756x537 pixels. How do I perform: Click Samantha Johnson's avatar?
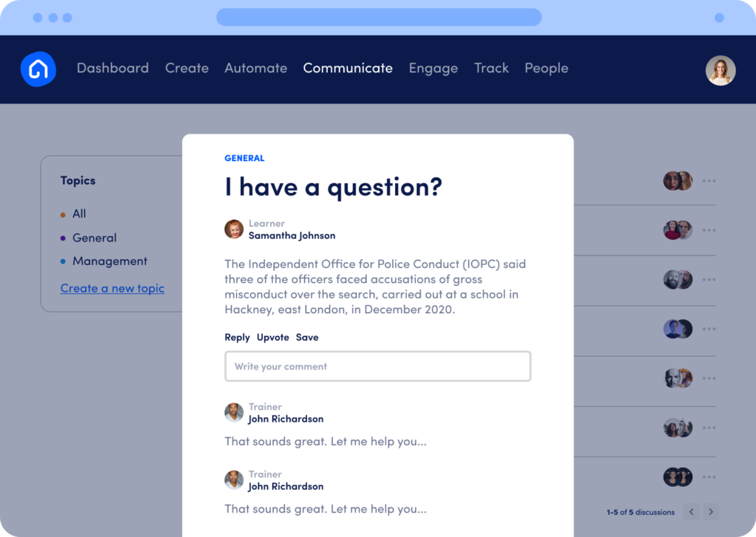[x=234, y=229]
